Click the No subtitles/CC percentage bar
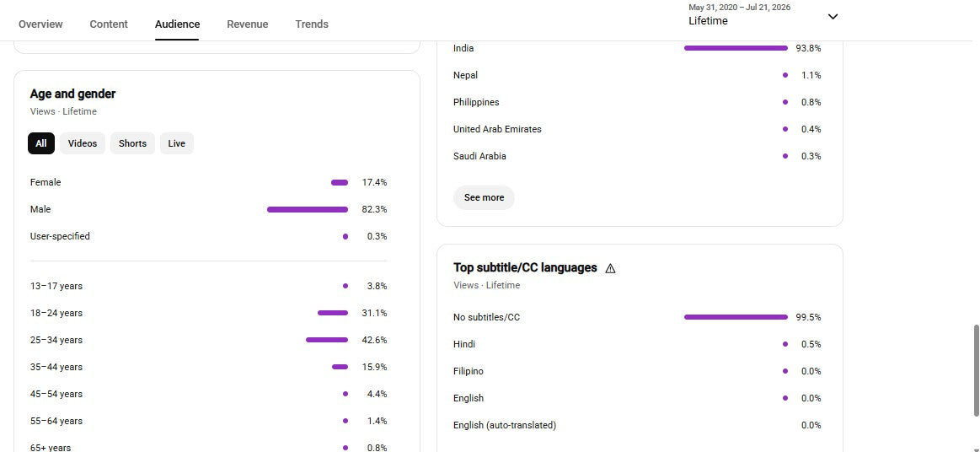This screenshot has width=980, height=452. [x=736, y=317]
